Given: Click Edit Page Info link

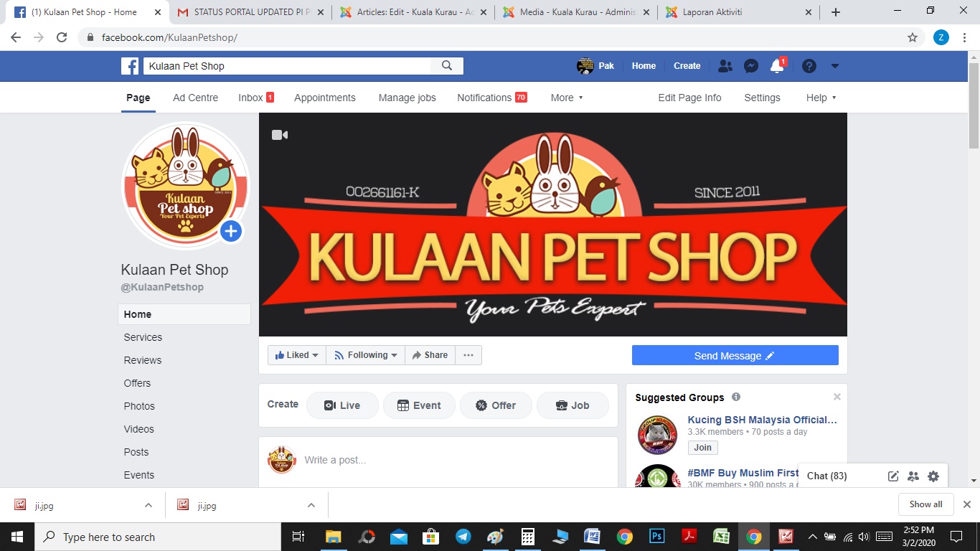Looking at the screenshot, I should tap(689, 98).
